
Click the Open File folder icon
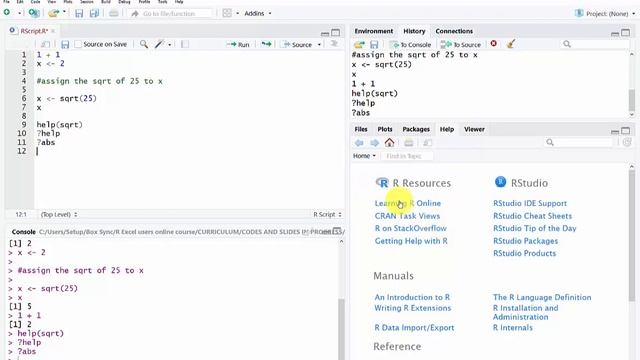coord(53,13)
